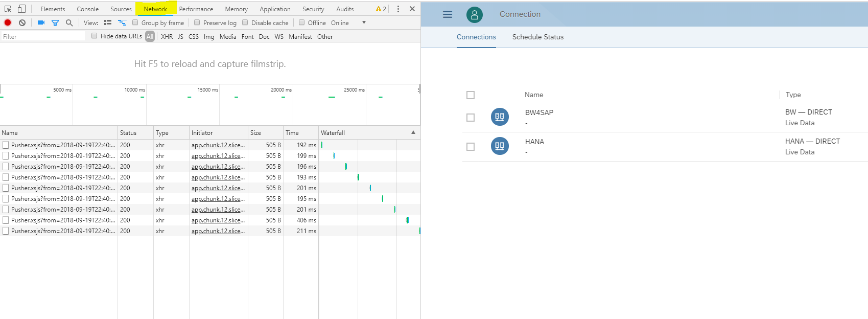Toggle the device toolbar icon

point(21,9)
